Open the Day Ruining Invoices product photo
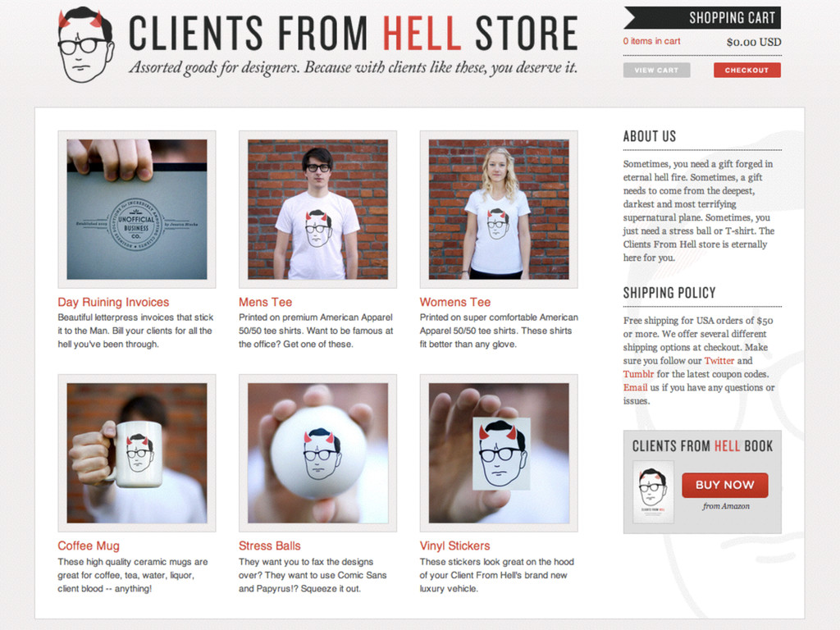The image size is (840, 630). (137, 209)
